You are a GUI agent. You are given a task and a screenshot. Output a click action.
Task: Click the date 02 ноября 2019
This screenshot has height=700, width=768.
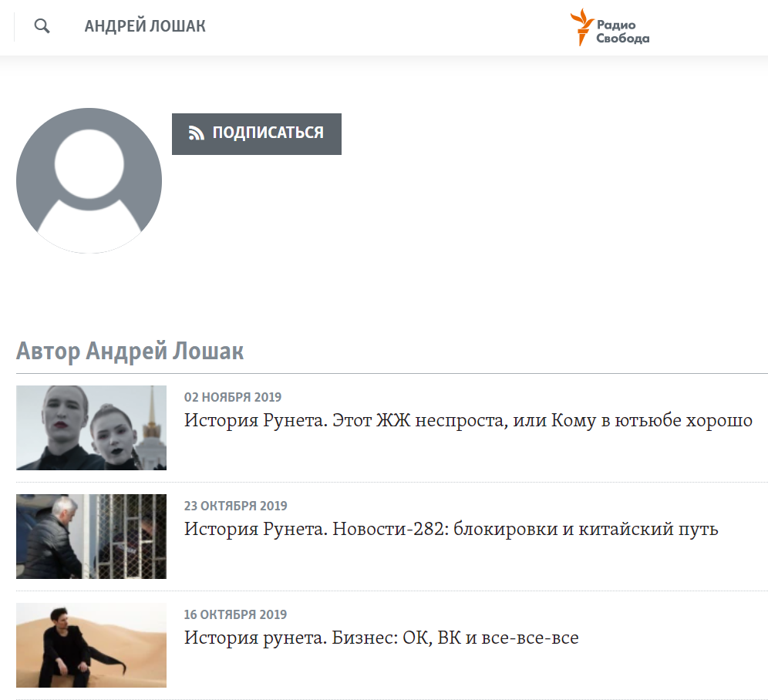tap(233, 397)
